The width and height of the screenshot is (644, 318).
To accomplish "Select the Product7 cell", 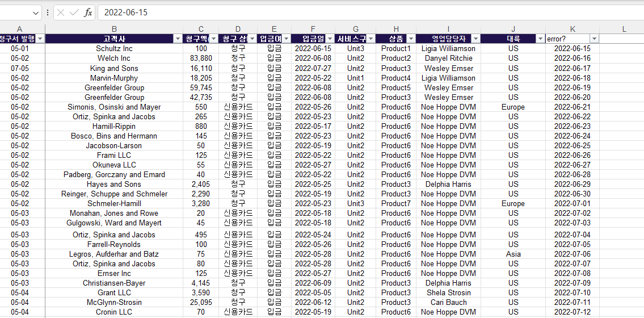I will click(396, 203).
